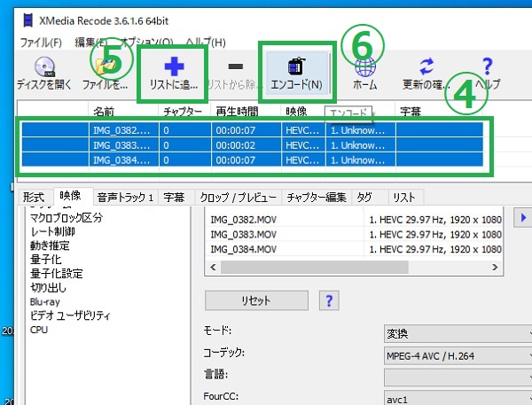The height and width of the screenshot is (405, 532).
Task: Open help button next to リセット
Action: (x=329, y=300)
